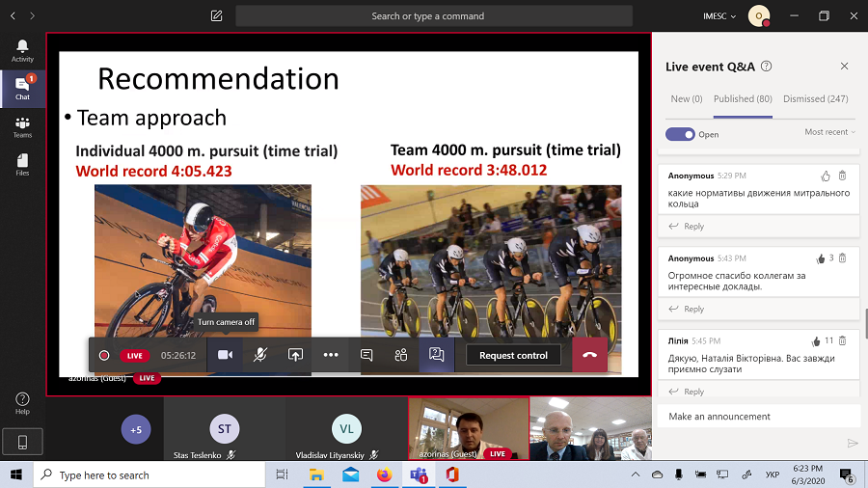This screenshot has width=868, height=488.
Task: Open the Chat section
Action: click(22, 89)
